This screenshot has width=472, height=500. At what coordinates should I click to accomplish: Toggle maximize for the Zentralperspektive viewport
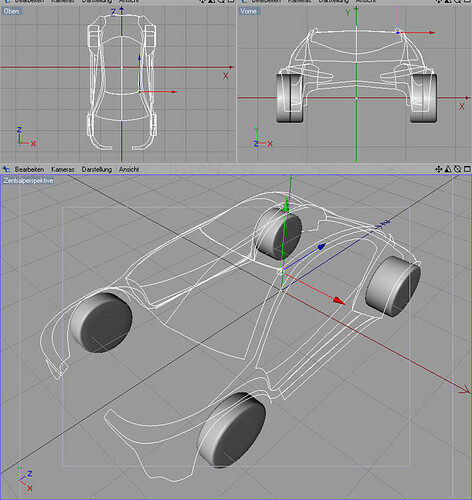click(x=467, y=169)
